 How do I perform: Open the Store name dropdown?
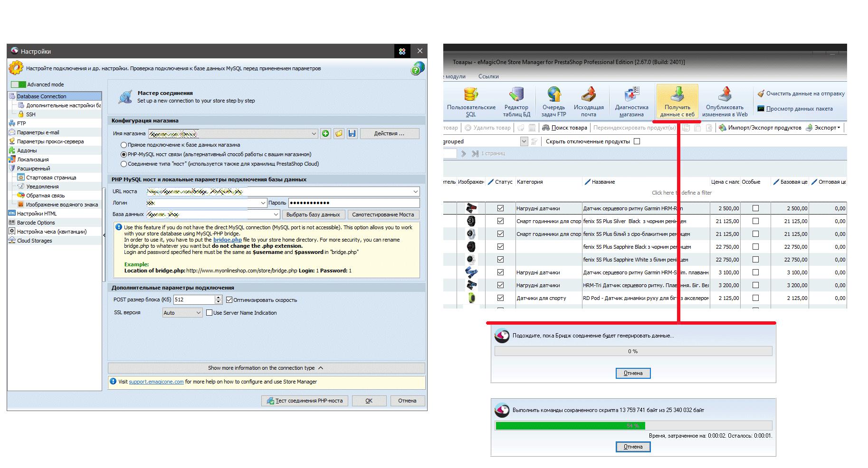314,134
